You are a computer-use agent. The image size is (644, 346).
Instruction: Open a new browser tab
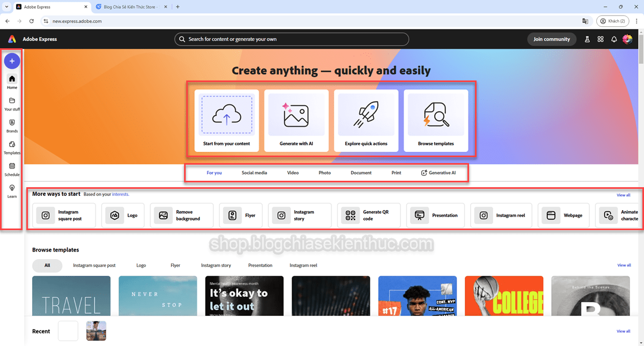[x=178, y=7]
